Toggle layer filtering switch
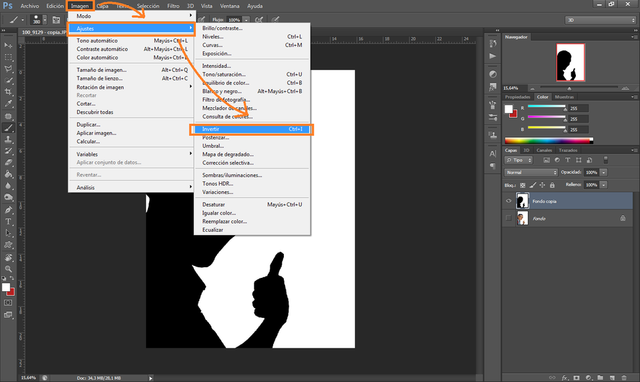The image size is (640, 382). click(x=606, y=160)
